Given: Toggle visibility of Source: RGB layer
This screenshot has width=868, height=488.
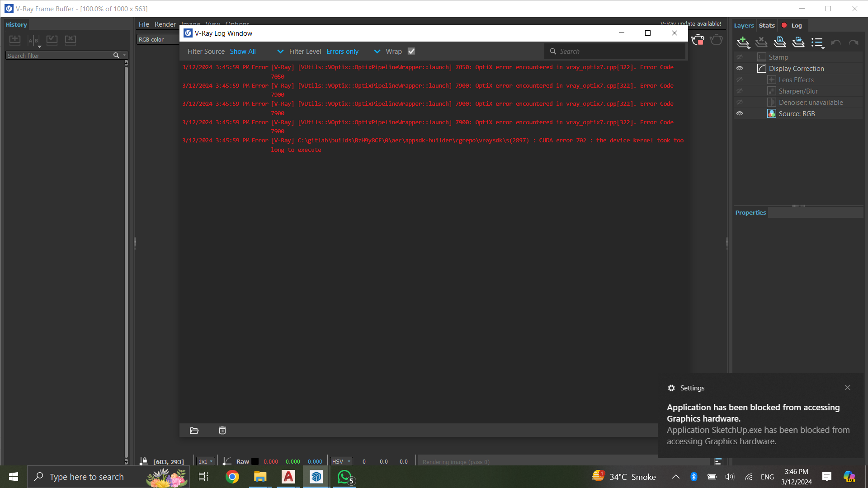Looking at the screenshot, I should pyautogui.click(x=739, y=113).
